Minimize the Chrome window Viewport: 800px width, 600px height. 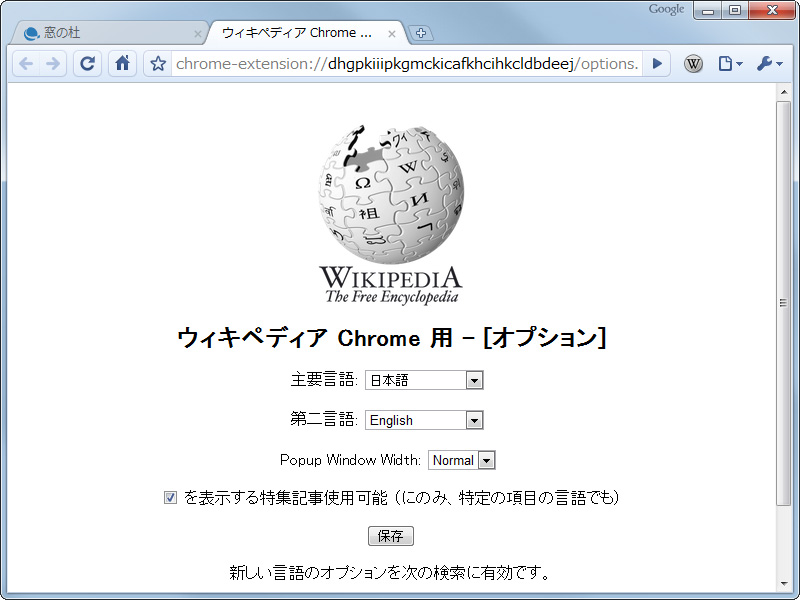point(708,10)
